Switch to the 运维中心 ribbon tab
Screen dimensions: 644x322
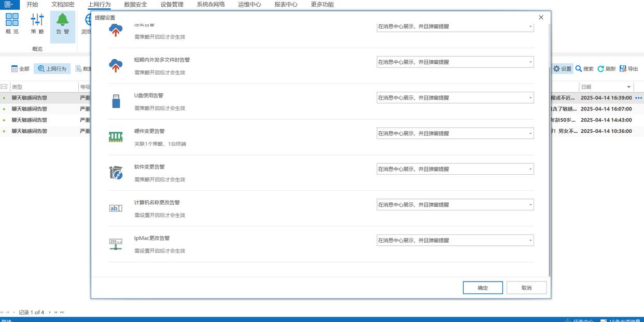click(249, 4)
